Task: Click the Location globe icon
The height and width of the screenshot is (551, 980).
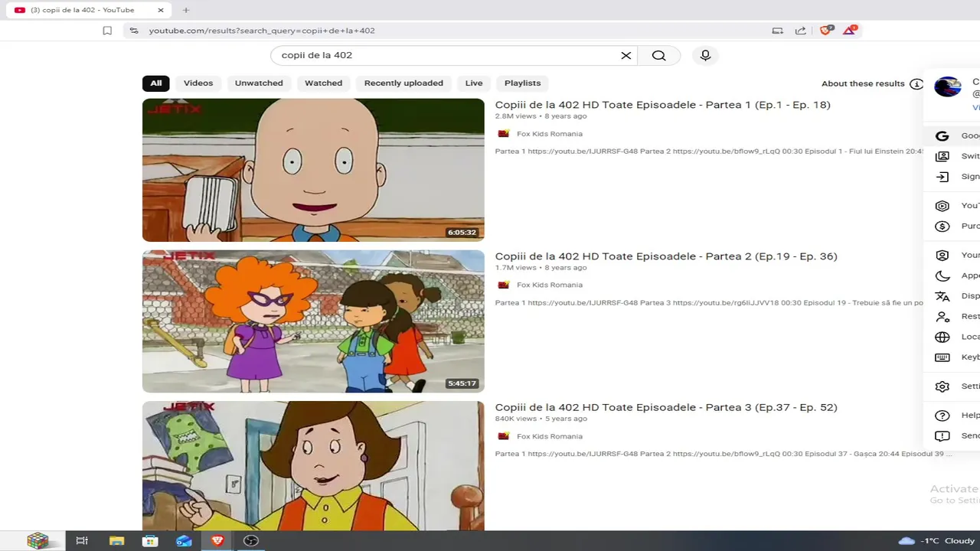Action: [942, 337]
